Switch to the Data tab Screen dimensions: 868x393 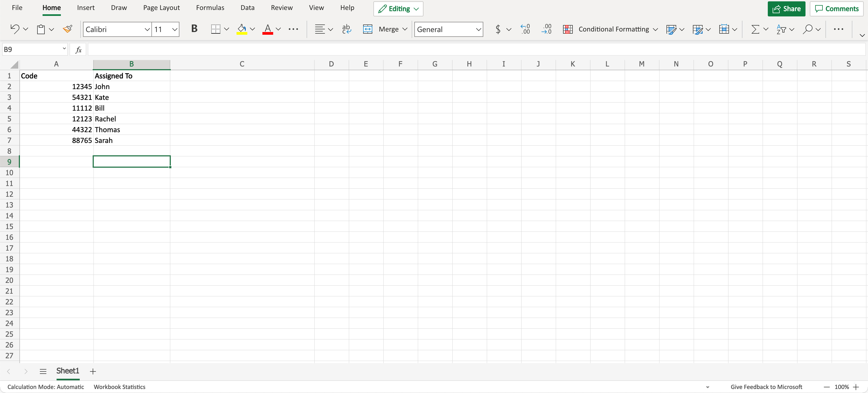(247, 8)
